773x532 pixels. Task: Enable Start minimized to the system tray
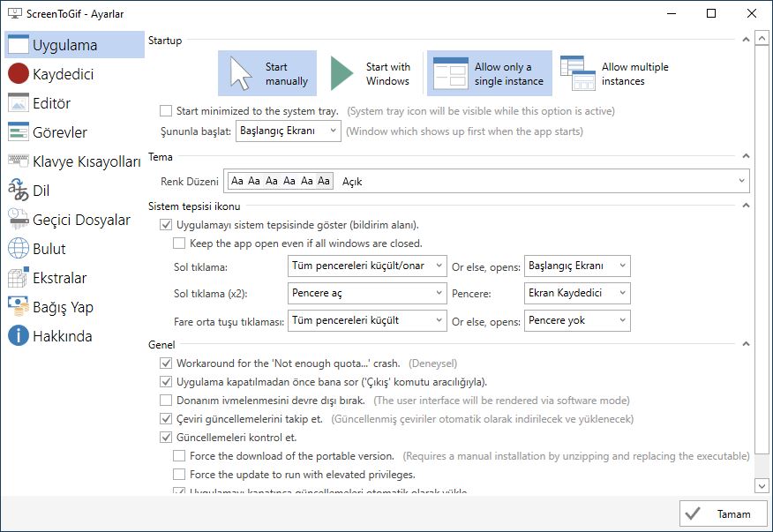pyautogui.click(x=166, y=110)
